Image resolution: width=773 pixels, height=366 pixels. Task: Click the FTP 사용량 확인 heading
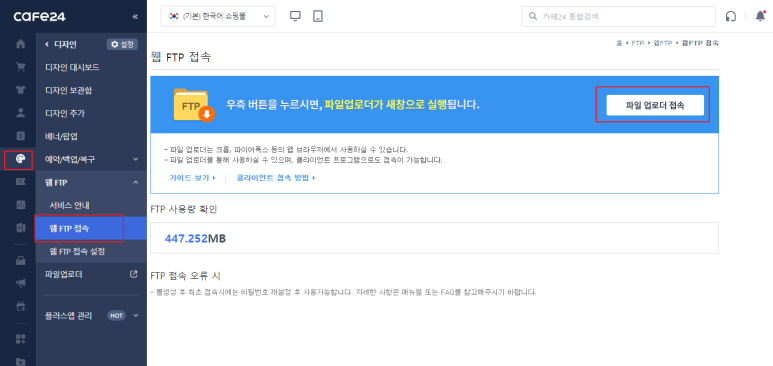(183, 209)
